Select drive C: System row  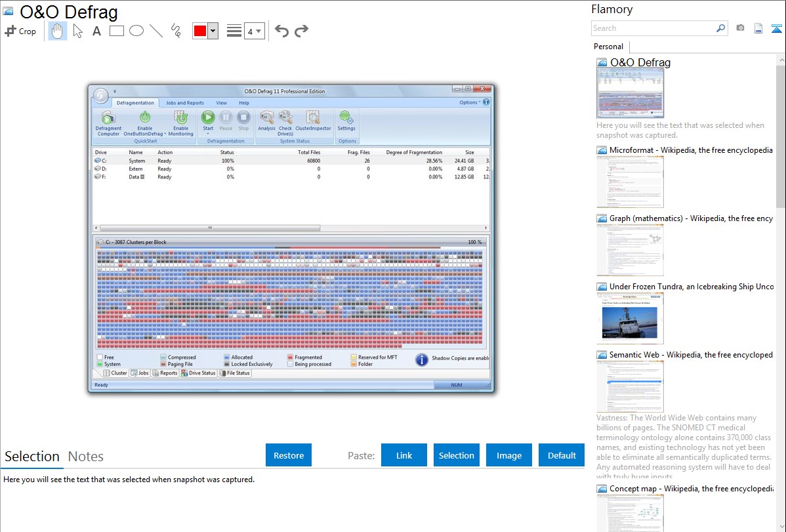click(291, 161)
